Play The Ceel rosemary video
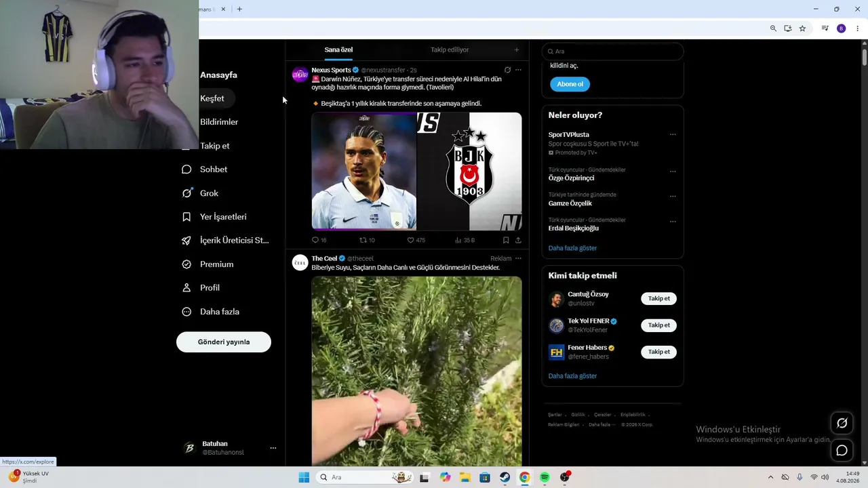This screenshot has height=488, width=868. pos(416,371)
